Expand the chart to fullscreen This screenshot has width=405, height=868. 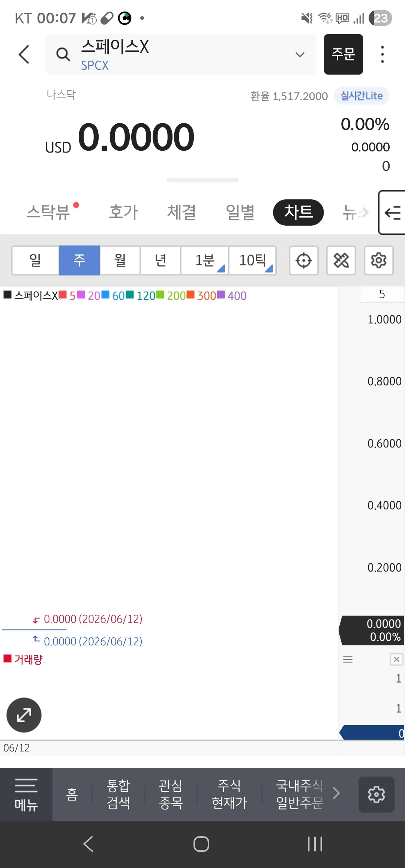(24, 715)
